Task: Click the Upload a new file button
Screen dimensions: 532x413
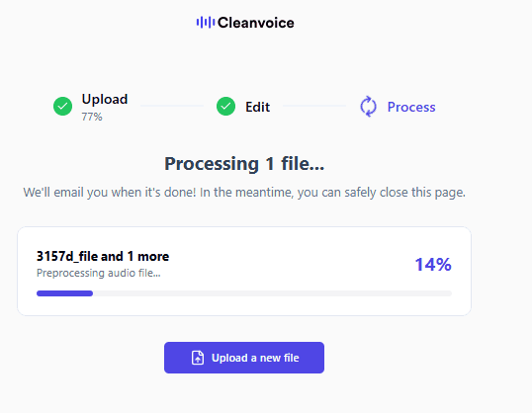Action: click(244, 358)
